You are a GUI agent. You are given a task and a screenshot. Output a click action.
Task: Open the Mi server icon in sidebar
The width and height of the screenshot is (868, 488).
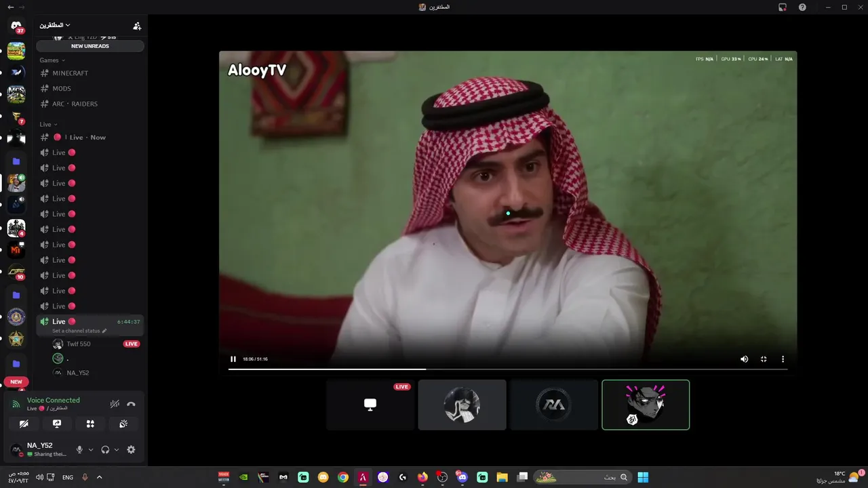click(16, 250)
